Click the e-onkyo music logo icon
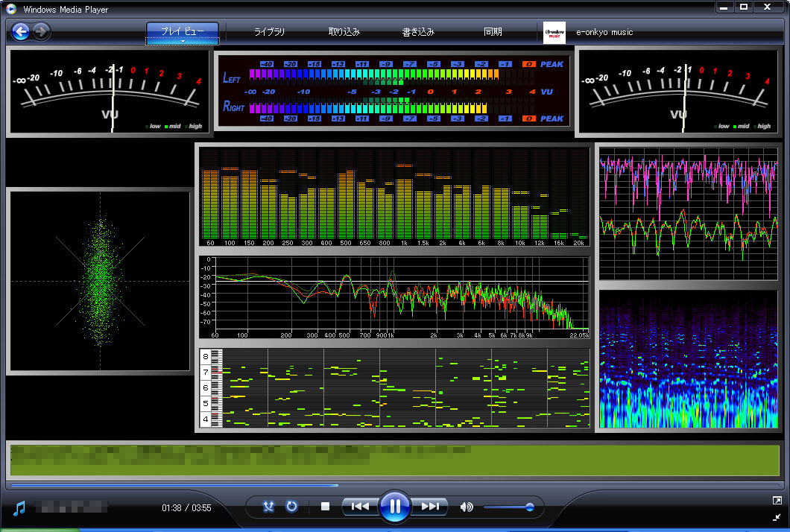This screenshot has height=532, width=790. (554, 32)
